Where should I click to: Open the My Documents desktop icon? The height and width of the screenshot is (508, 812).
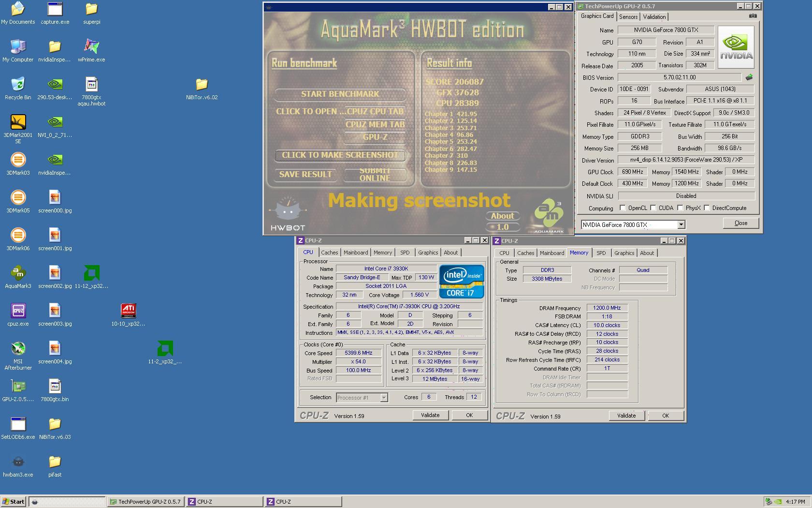[x=18, y=13]
